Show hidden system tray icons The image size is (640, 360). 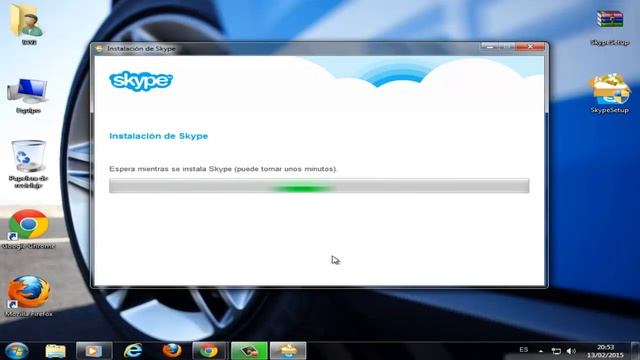[x=541, y=351]
